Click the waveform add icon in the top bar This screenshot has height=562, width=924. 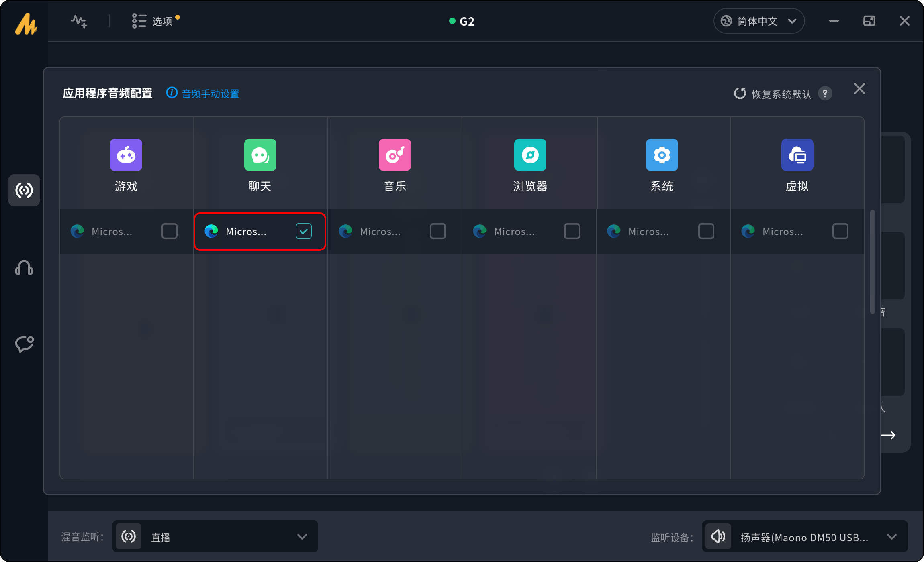pos(79,21)
